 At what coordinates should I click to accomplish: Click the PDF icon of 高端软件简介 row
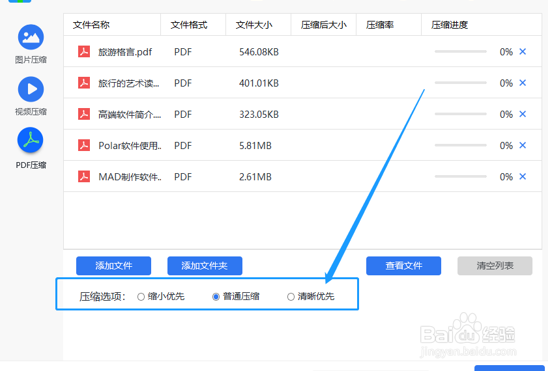tap(84, 114)
